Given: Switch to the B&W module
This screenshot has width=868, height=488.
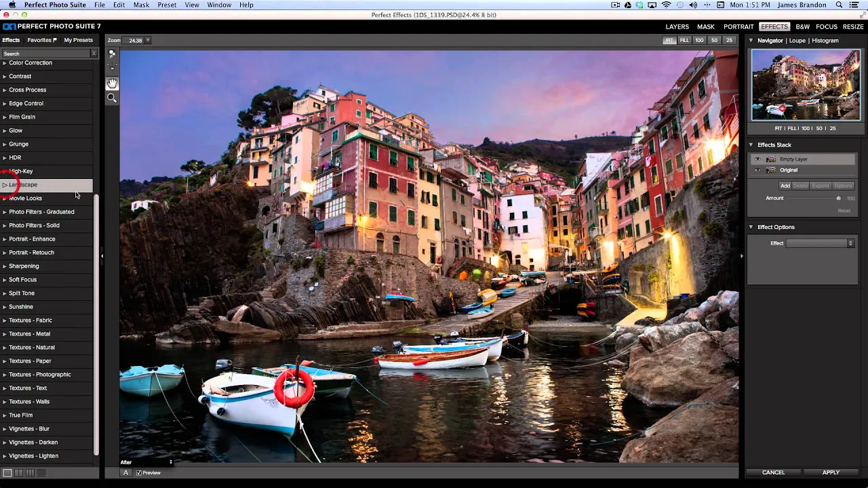Looking at the screenshot, I should (803, 27).
